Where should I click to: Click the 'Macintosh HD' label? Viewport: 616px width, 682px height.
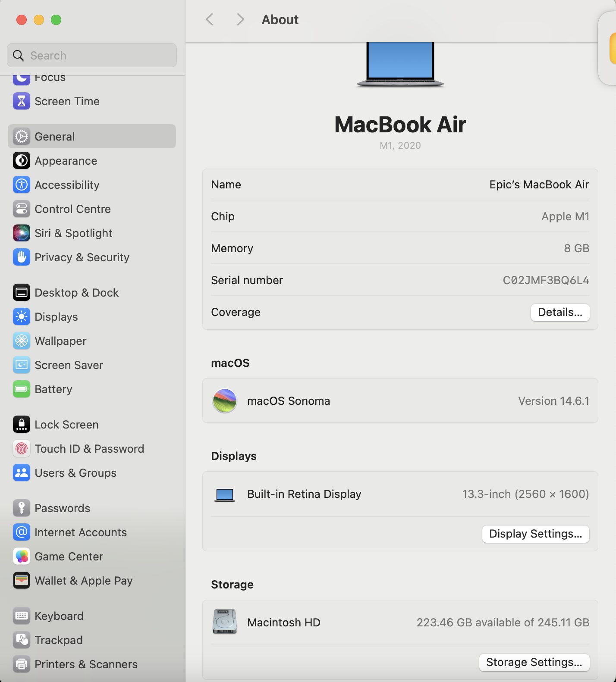pyautogui.click(x=284, y=623)
